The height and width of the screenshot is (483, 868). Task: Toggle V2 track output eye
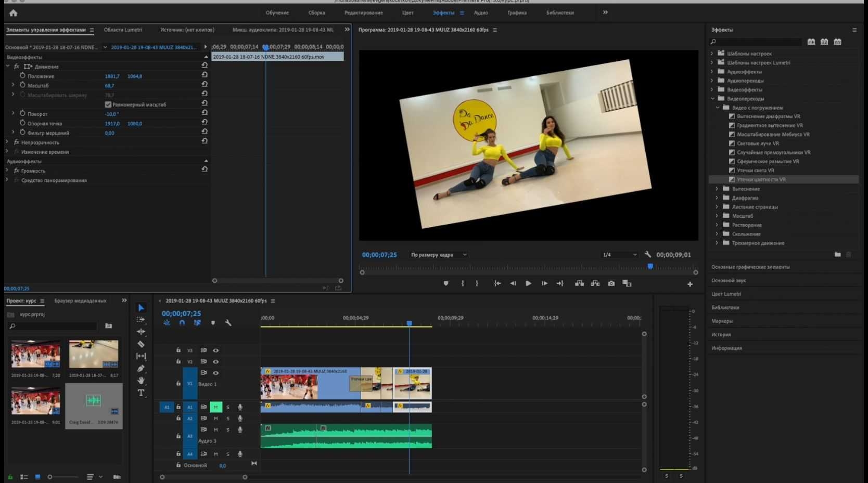(x=215, y=362)
